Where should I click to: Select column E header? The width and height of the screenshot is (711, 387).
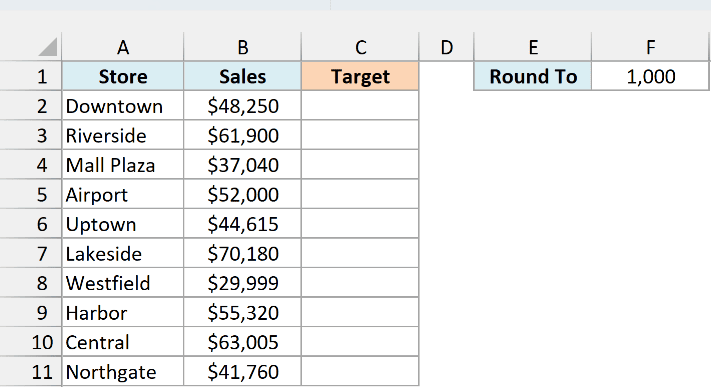(x=533, y=47)
